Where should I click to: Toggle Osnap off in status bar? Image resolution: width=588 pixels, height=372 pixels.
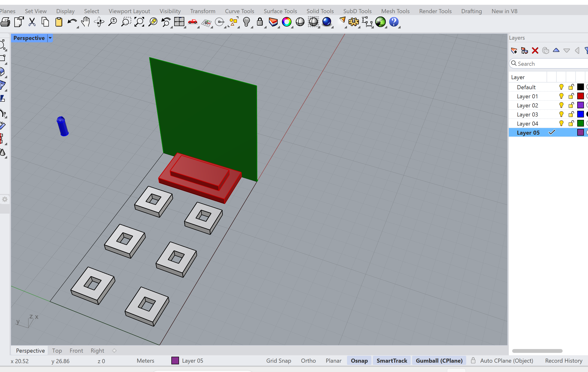359,361
